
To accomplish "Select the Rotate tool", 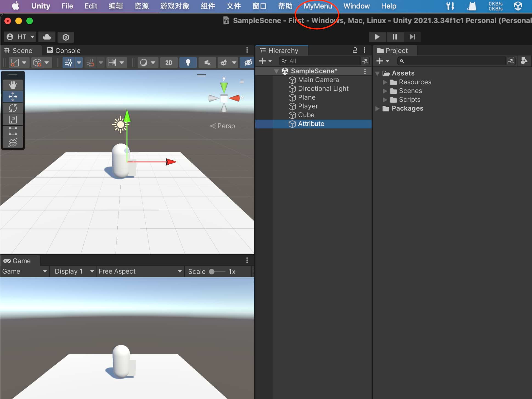I will 13,108.
